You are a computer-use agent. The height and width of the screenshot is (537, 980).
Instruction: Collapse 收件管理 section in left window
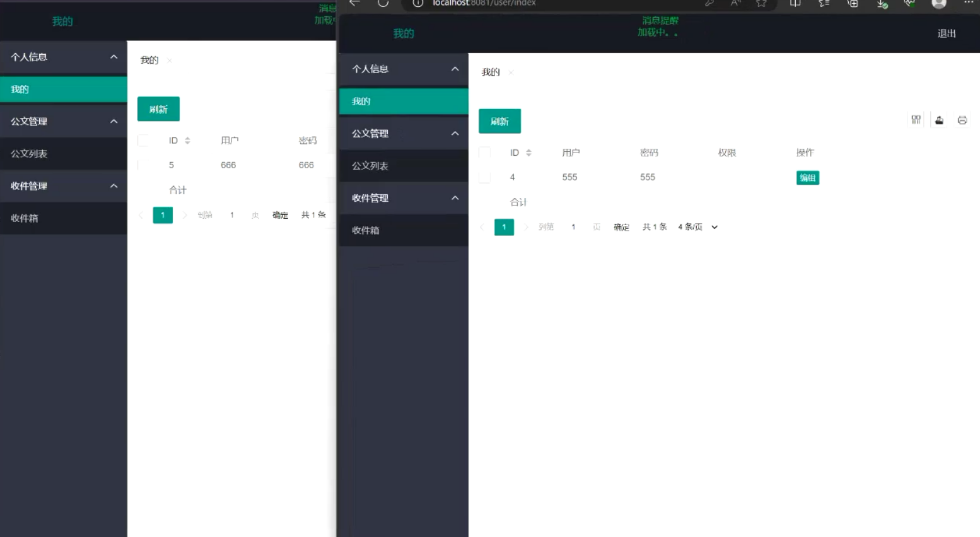coord(114,186)
